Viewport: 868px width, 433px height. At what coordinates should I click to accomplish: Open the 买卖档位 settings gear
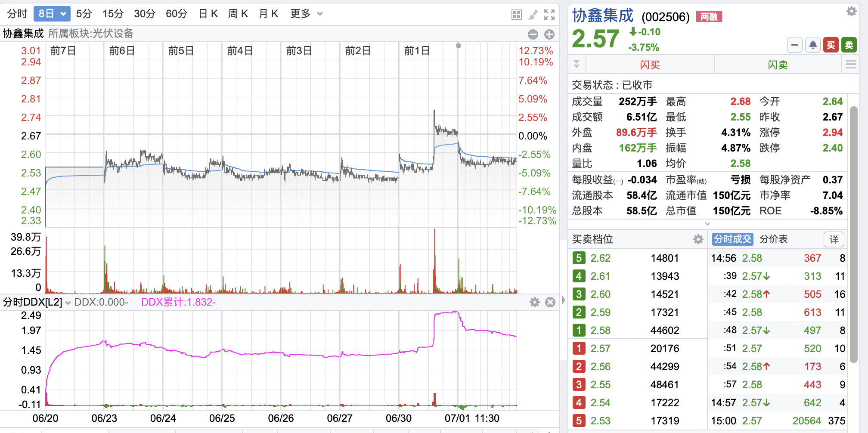pyautogui.click(x=698, y=239)
